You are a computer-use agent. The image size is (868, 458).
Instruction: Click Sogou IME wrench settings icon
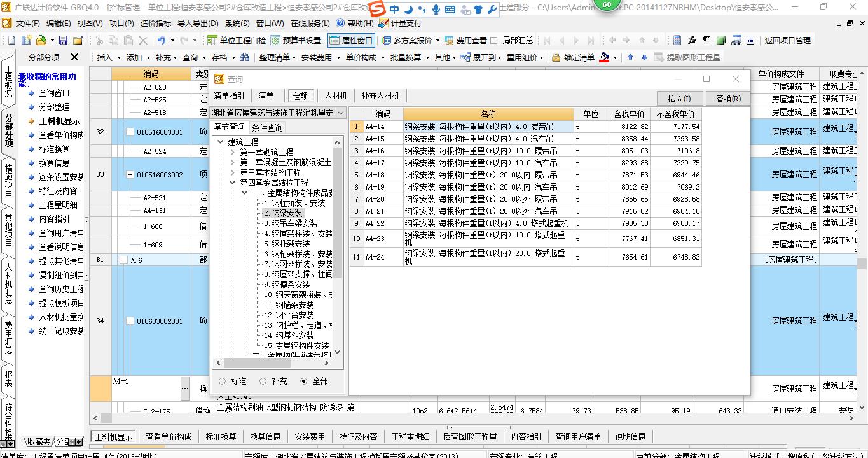click(492, 10)
